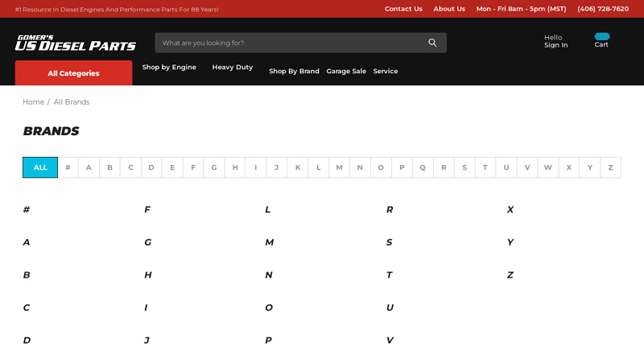Open the shopping cart icon
The width and height of the screenshot is (644, 362).
click(x=601, y=37)
